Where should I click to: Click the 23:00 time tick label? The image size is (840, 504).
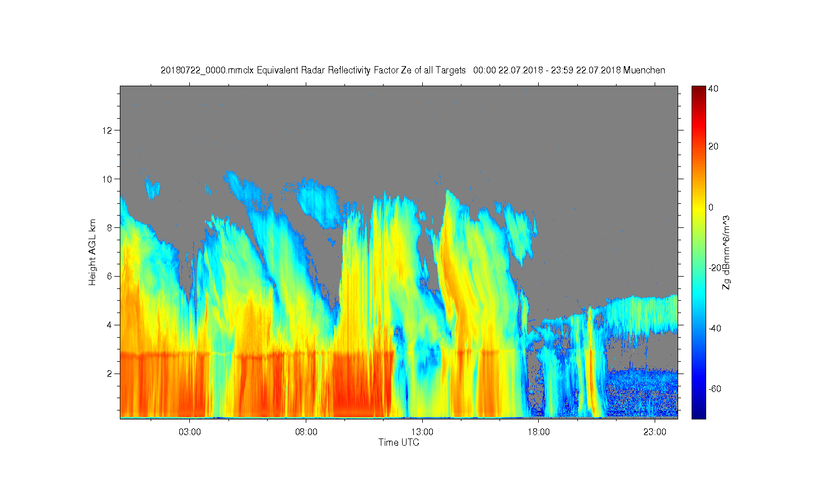pyautogui.click(x=655, y=432)
